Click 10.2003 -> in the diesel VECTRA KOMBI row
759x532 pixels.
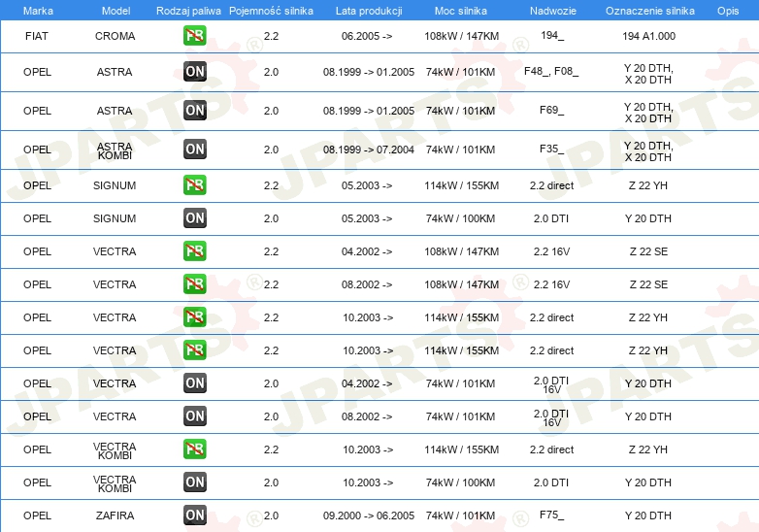(x=368, y=482)
